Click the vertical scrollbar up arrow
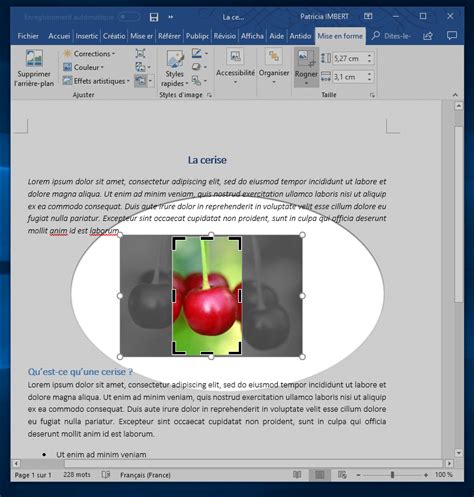Viewport: 474px width, 497px height. coord(459,106)
